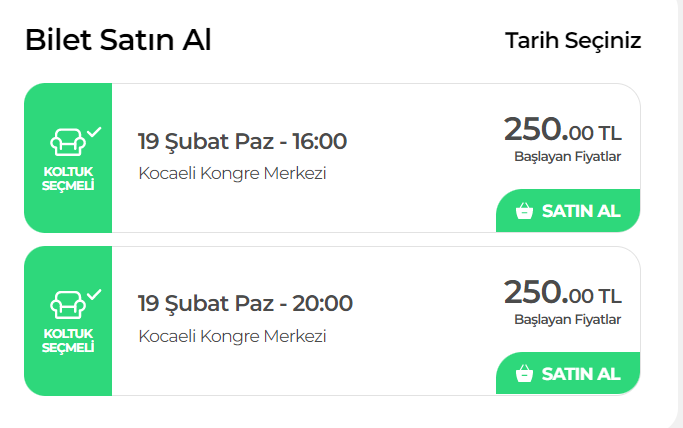Click the KOLTUK SEÇMELİ label on the 16:00 card
683x428 pixels.
pyautogui.click(x=68, y=178)
